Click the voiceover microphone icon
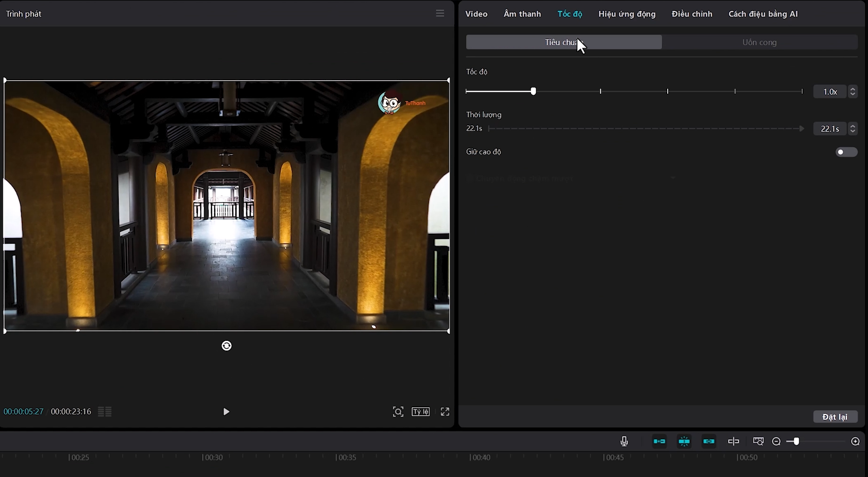The height and width of the screenshot is (477, 868). click(x=624, y=441)
